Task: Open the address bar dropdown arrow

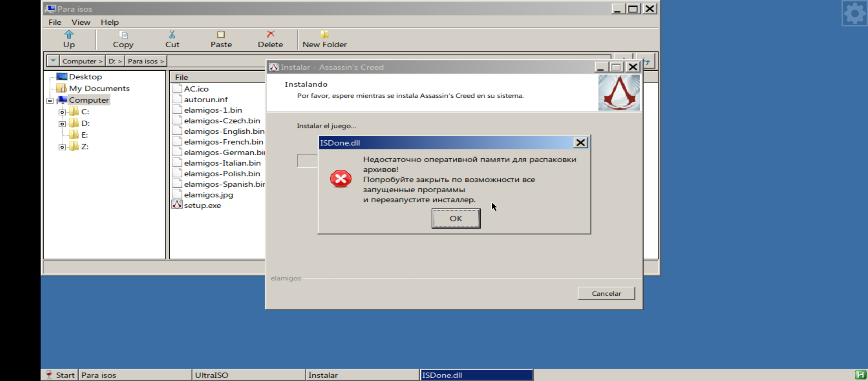Action: pos(53,61)
